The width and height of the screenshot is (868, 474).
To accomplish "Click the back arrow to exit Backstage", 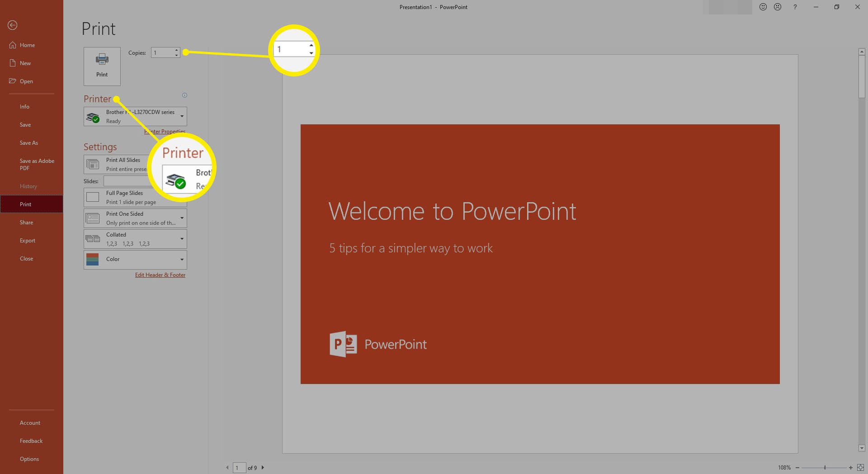I will click(13, 25).
